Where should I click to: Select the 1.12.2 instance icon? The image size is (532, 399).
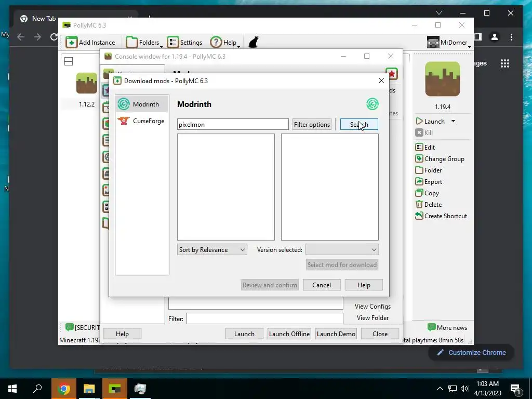pos(87,83)
